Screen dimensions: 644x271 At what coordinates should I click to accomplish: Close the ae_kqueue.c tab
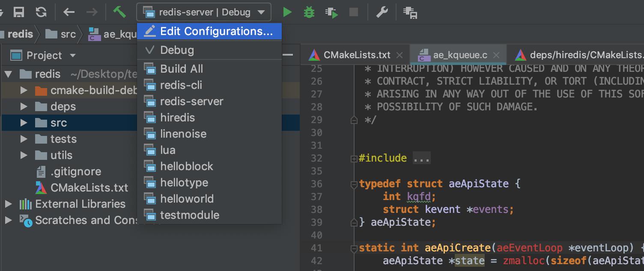(x=496, y=55)
